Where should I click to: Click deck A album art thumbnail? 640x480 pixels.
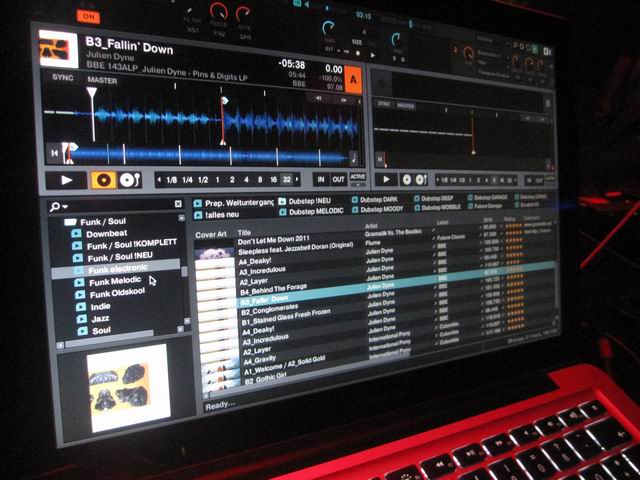pos(58,49)
